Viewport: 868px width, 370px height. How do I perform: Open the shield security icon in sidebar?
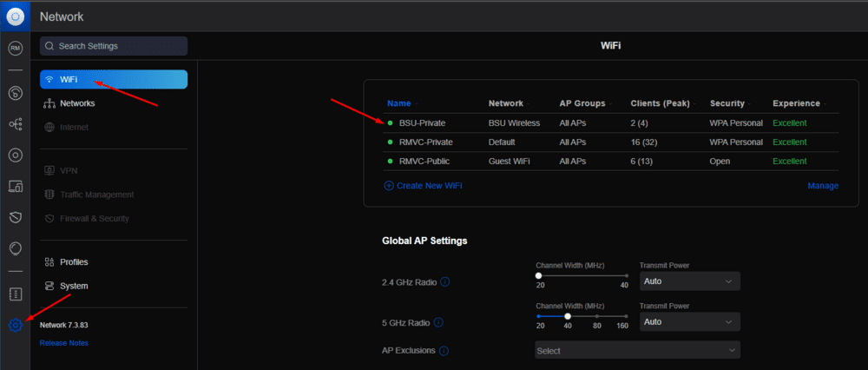point(16,218)
